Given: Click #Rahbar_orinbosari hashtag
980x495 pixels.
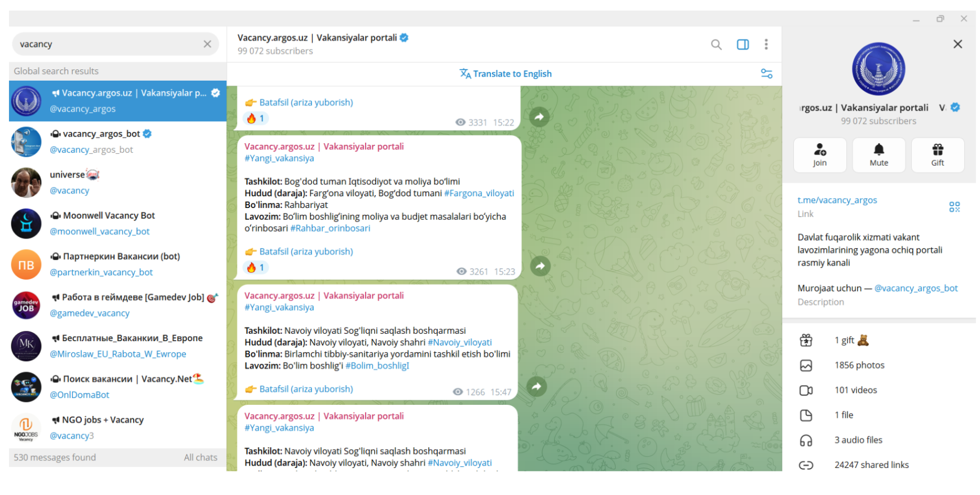Looking at the screenshot, I should coord(330,228).
